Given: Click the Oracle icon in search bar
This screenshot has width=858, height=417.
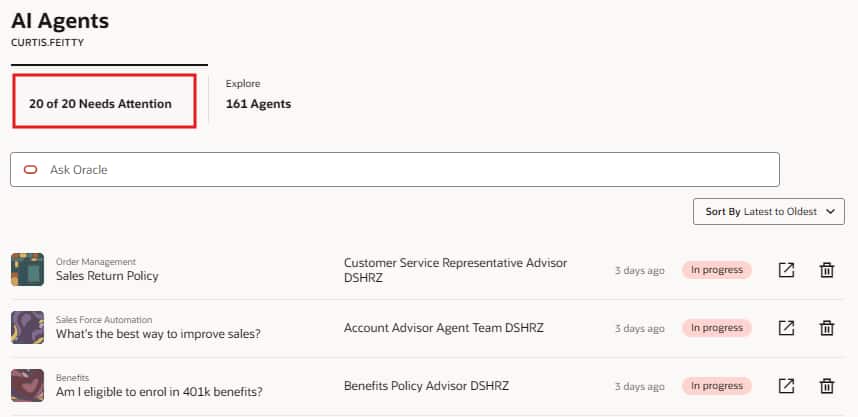Looking at the screenshot, I should coord(31,170).
